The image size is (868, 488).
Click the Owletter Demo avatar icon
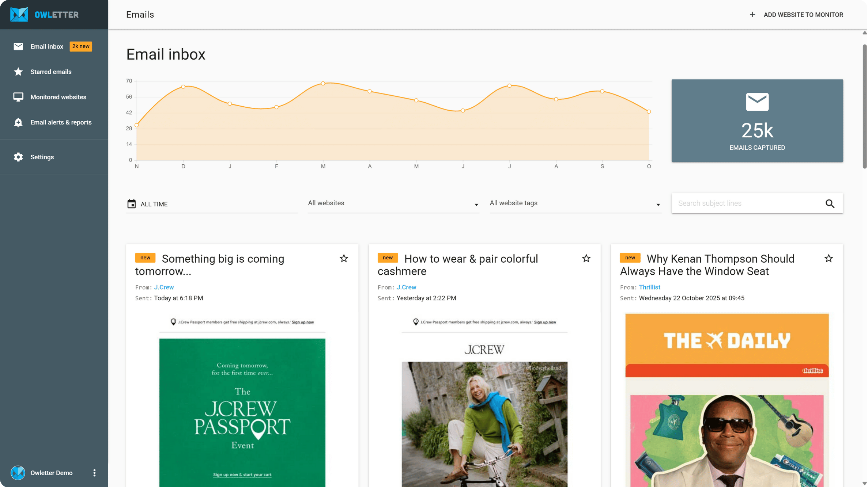(x=18, y=473)
